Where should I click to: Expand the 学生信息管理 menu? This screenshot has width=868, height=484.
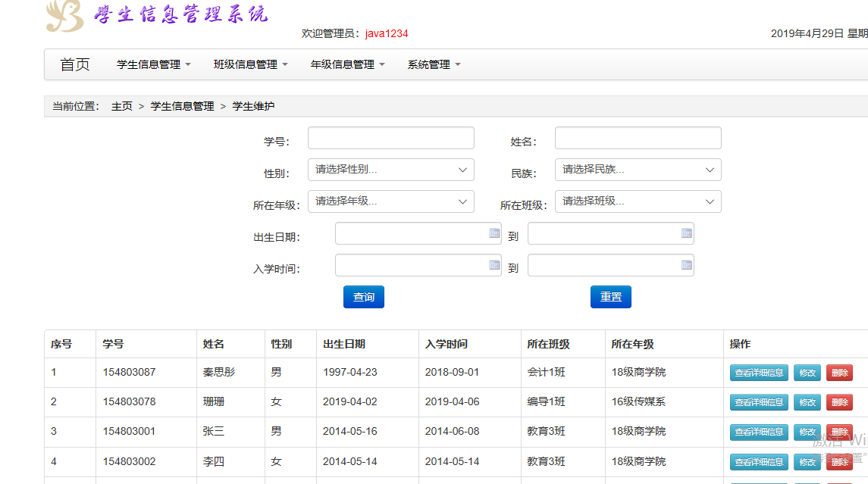153,64
